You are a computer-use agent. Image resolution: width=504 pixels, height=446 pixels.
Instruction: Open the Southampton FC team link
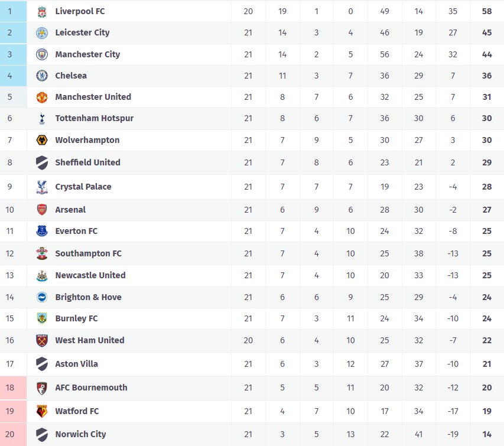88,253
